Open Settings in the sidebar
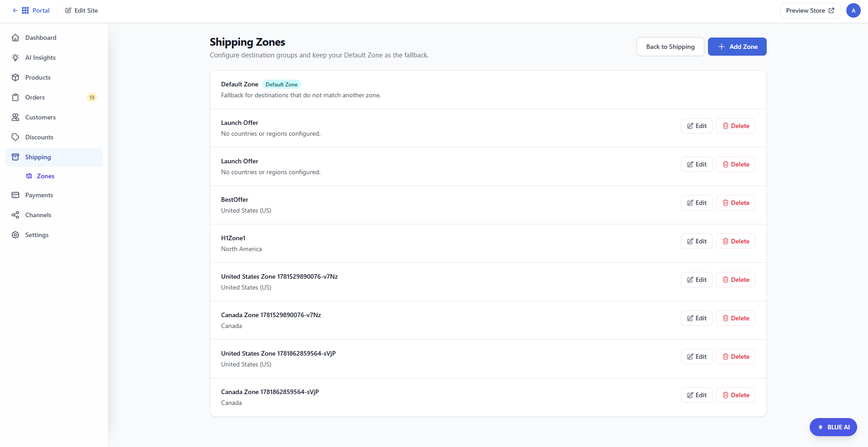Viewport: 868px width, 447px height. (x=54, y=235)
